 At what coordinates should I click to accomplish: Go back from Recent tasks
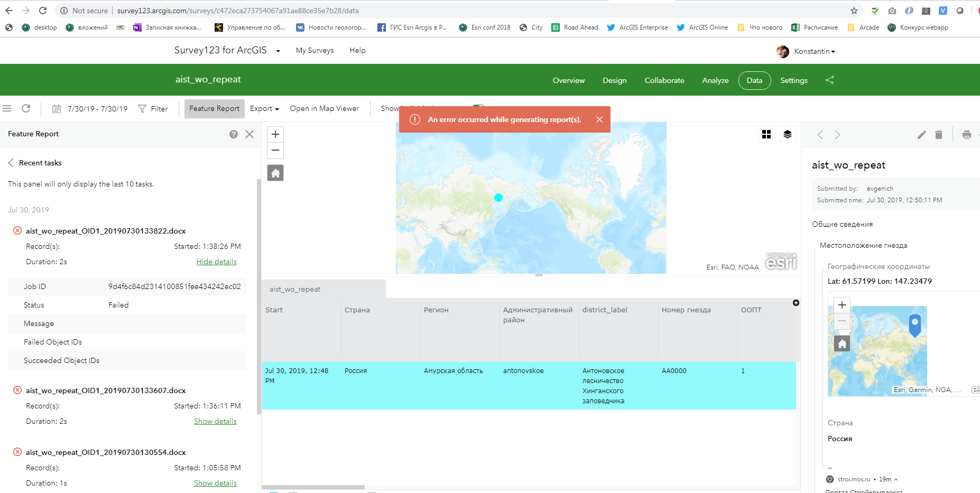11,163
